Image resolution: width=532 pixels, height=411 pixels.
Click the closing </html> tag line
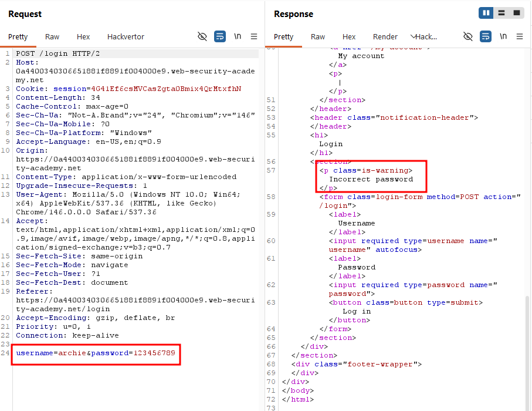pos(298,399)
